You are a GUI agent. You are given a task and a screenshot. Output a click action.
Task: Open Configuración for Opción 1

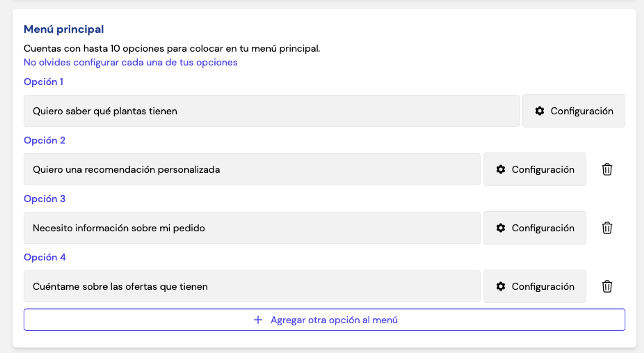tap(574, 111)
